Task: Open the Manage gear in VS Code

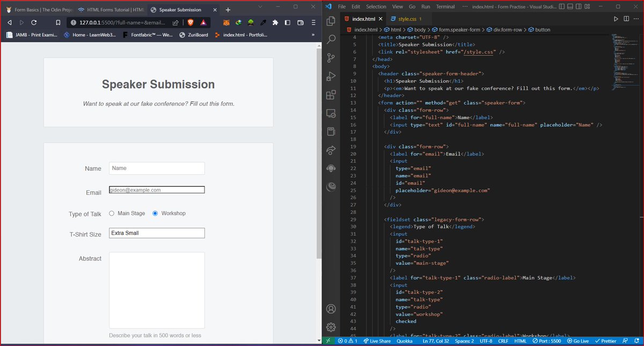Action: 331,327
